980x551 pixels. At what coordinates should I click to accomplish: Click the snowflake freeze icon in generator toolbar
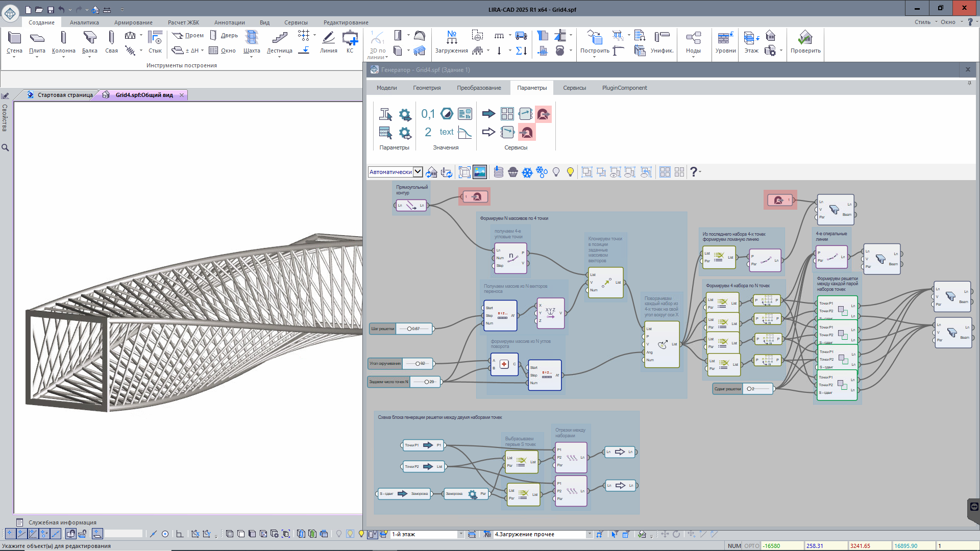tap(527, 172)
